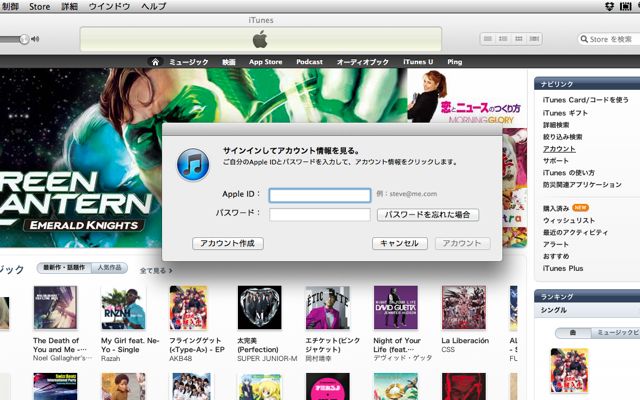Switch to album list view icon
The height and width of the screenshot is (400, 640).
[503, 39]
